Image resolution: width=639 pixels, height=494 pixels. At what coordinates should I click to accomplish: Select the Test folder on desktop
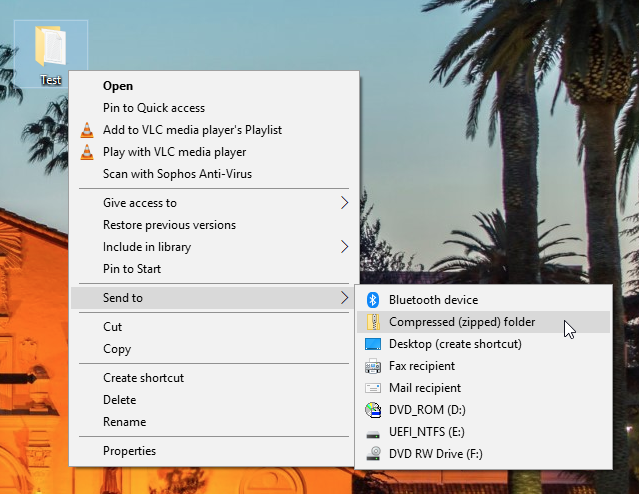pyautogui.click(x=50, y=52)
